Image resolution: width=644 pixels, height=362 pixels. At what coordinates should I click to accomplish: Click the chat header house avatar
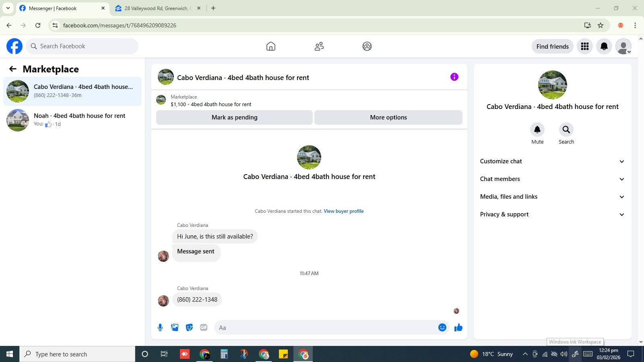pyautogui.click(x=166, y=77)
